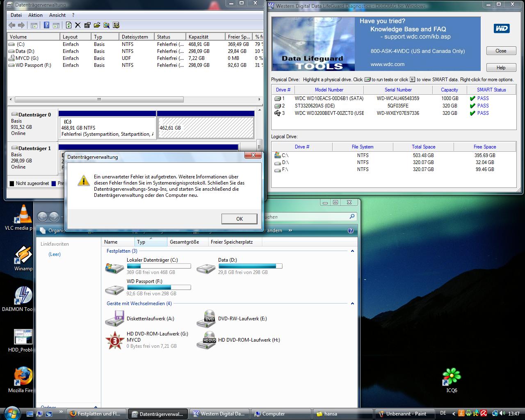Select HD DVD-ROM-Laufwerk (G:) MYCD
525x420 pixels.
coord(146,340)
